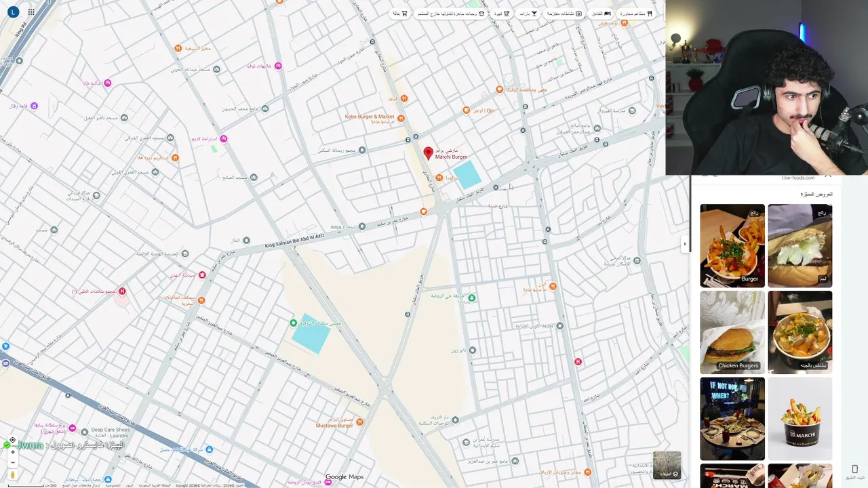This screenshot has width=868, height=488.
Task: Filter by takeout meals chip
Action: click(451, 14)
